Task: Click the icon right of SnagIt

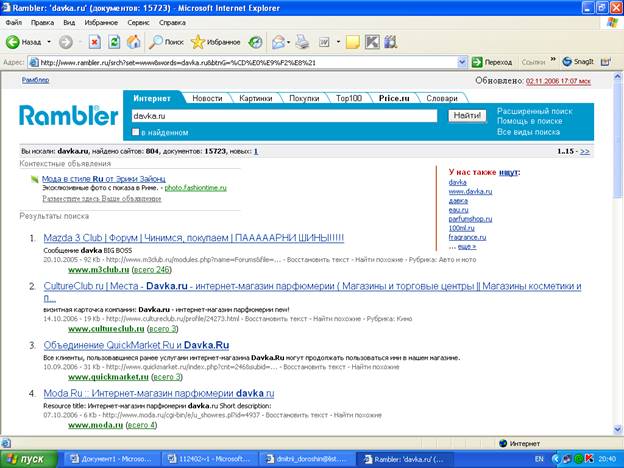Action: tap(606, 62)
